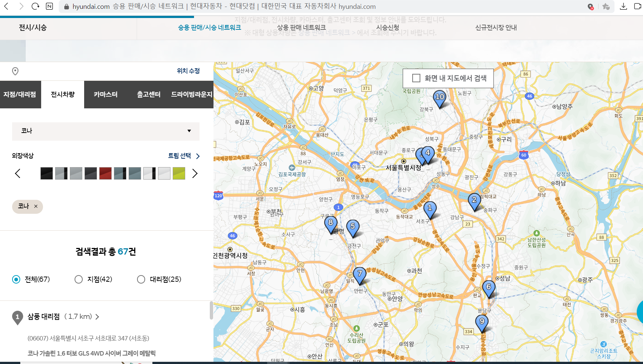The height and width of the screenshot is (364, 643).
Task: Open the blocked-content shield icon
Action: coord(590,7)
